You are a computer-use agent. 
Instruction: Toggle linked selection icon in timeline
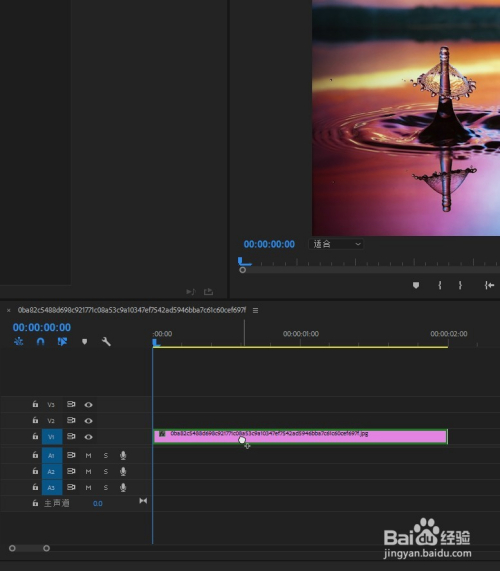pos(62,342)
